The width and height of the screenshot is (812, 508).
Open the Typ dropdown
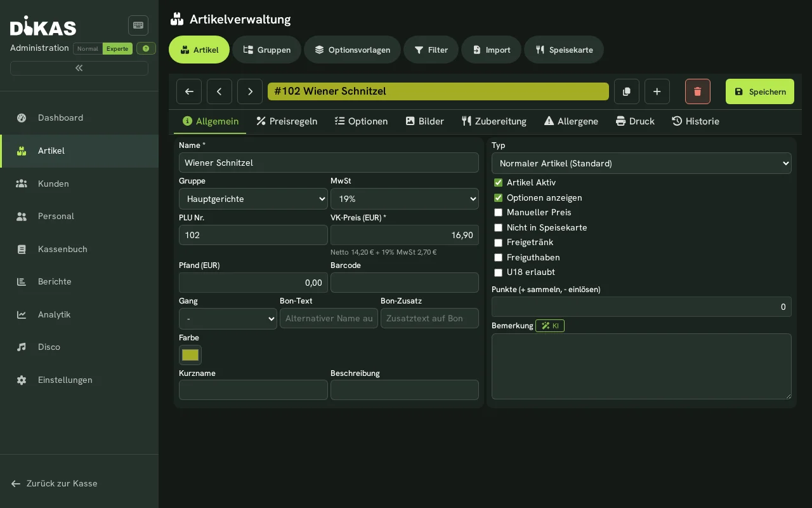(x=641, y=163)
